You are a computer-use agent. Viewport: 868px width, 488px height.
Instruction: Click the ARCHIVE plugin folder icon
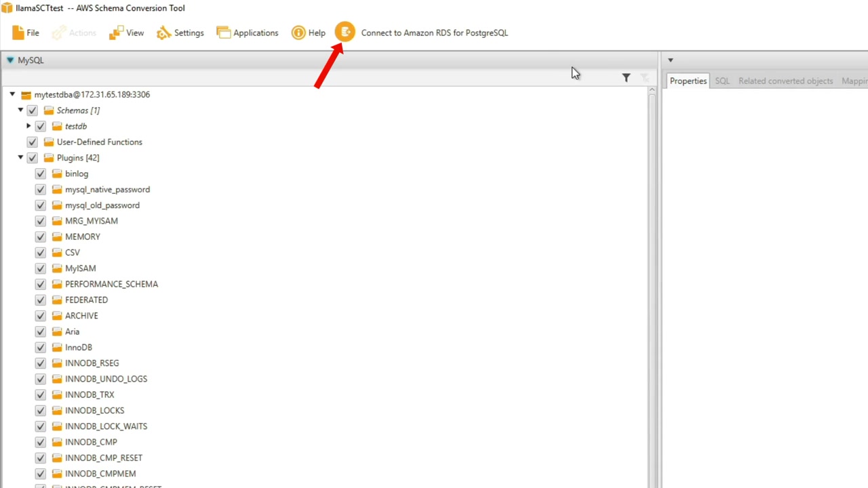pyautogui.click(x=57, y=316)
